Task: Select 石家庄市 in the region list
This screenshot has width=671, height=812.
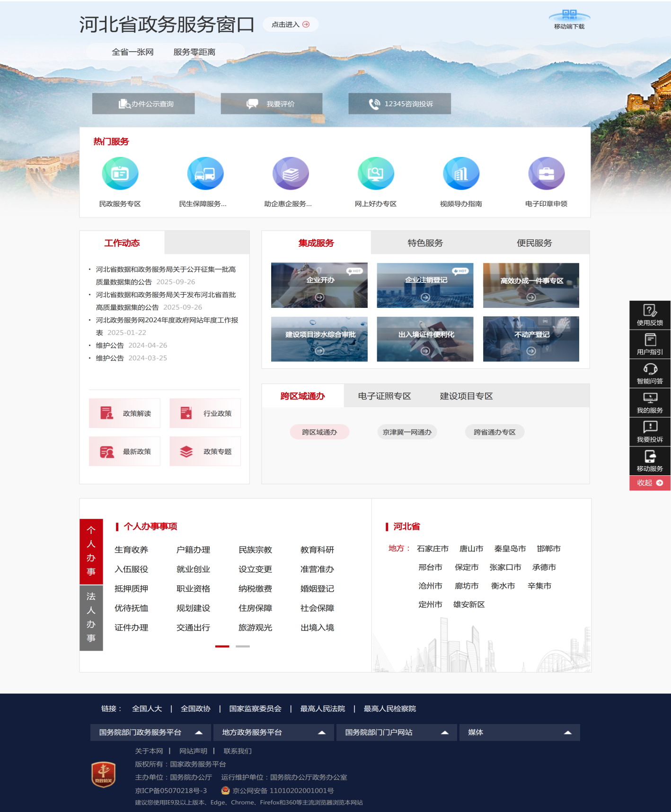Action: click(x=433, y=549)
